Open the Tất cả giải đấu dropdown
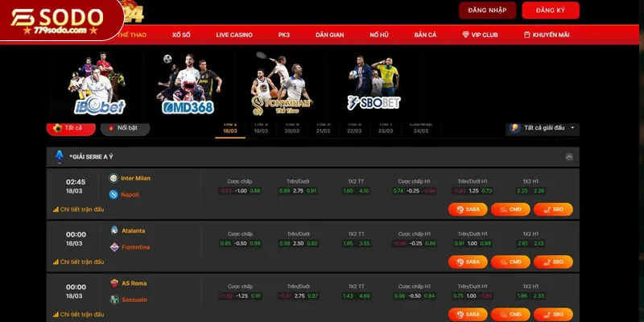The height and width of the screenshot is (322, 644). pos(543,128)
